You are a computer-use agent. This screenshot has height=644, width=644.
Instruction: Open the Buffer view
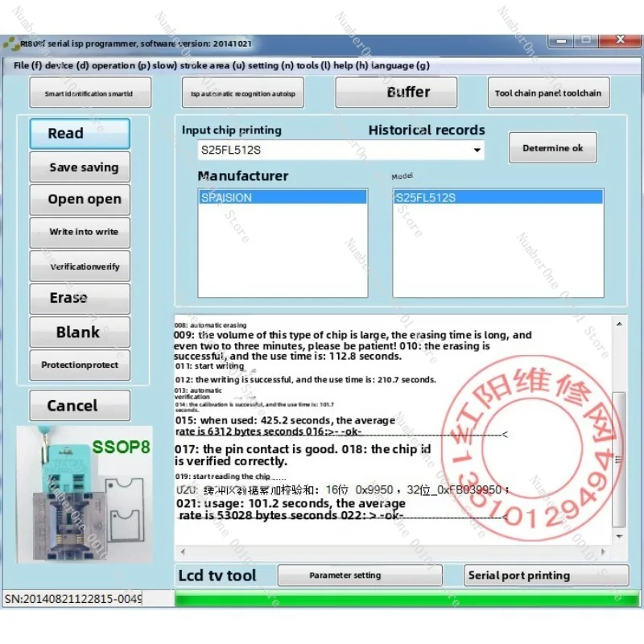point(396,93)
